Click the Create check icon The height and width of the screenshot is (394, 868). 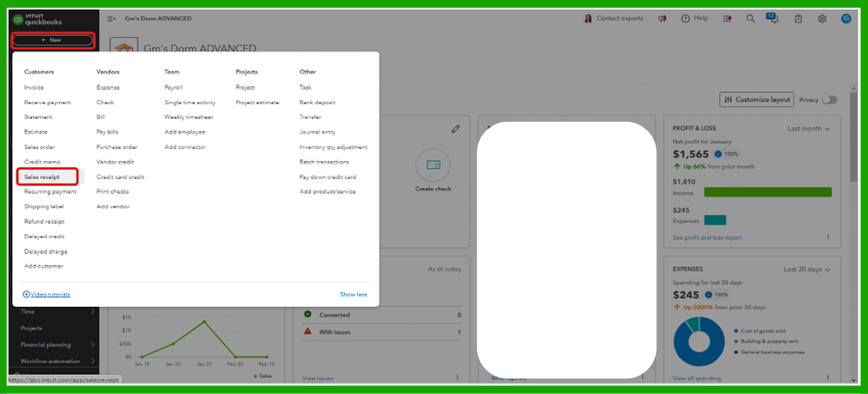[x=433, y=165]
